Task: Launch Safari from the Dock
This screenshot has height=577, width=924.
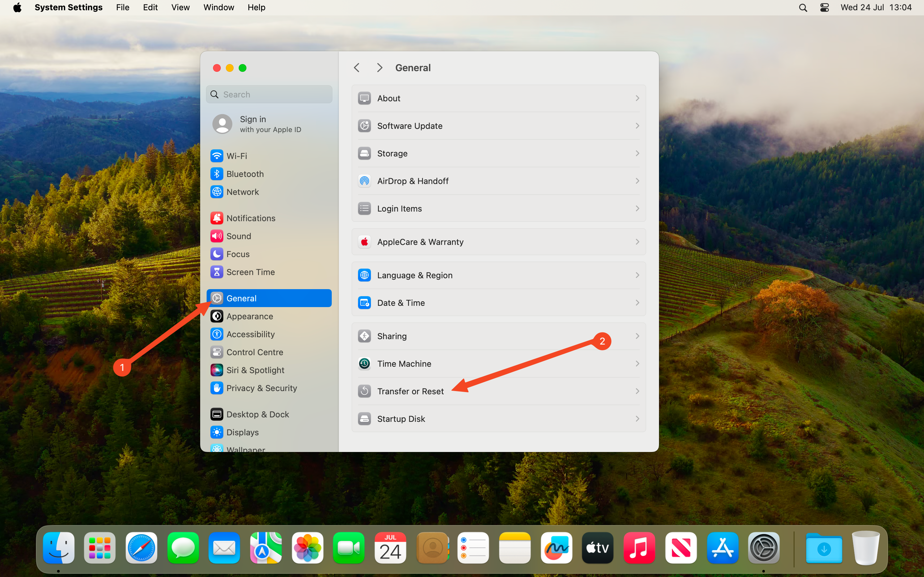Action: tap(141, 548)
